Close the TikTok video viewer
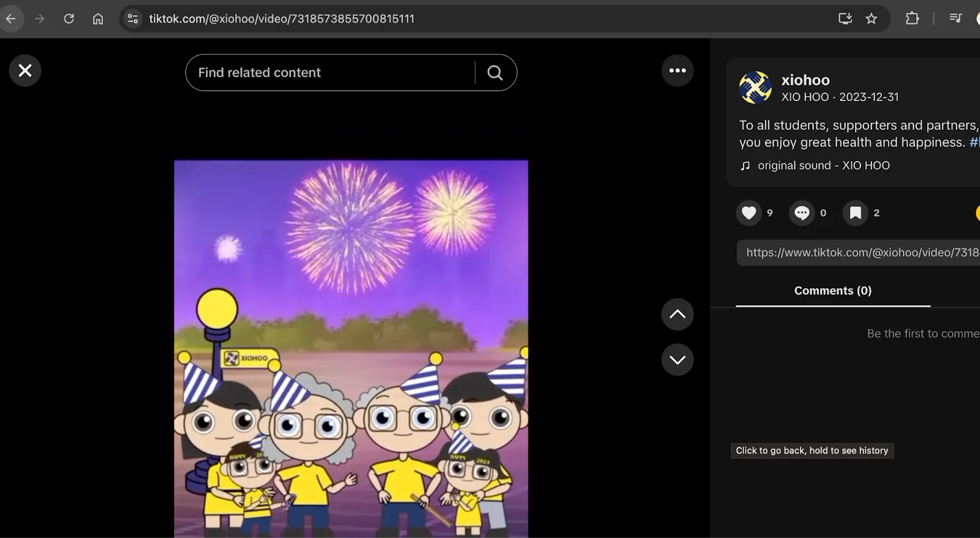980x538 pixels. coord(25,70)
